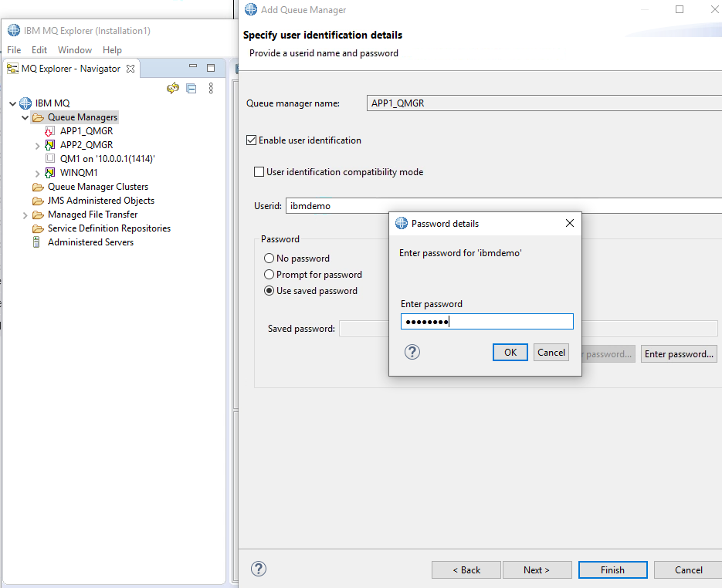Viewport: 722px width, 588px height.
Task: Collapse the Queue Managers folder
Action: pyautogui.click(x=25, y=118)
